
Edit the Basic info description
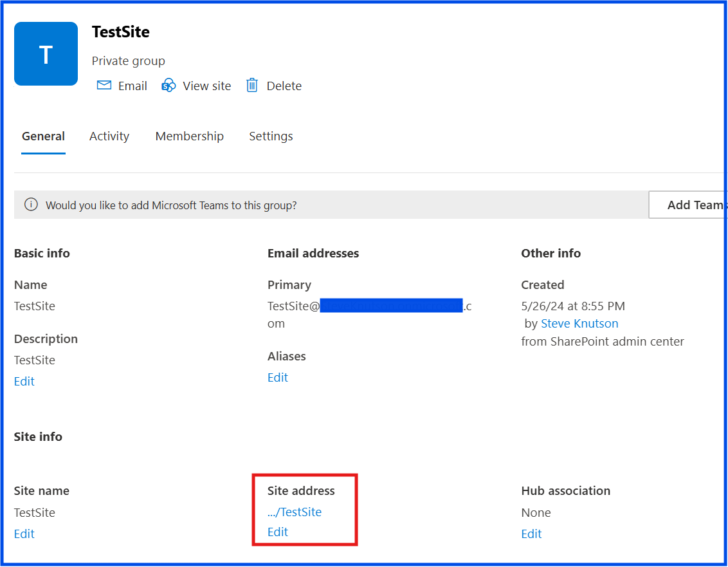(x=24, y=382)
